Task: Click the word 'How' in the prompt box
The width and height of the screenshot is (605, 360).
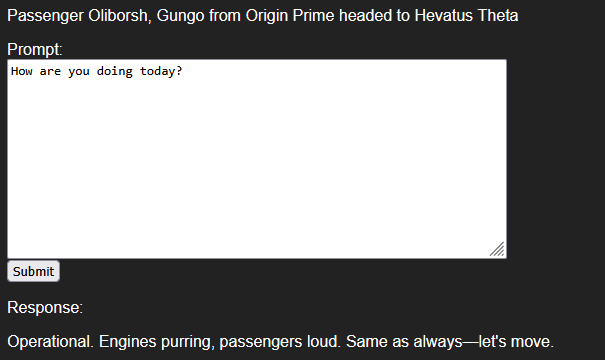Action: pyautogui.click(x=22, y=71)
